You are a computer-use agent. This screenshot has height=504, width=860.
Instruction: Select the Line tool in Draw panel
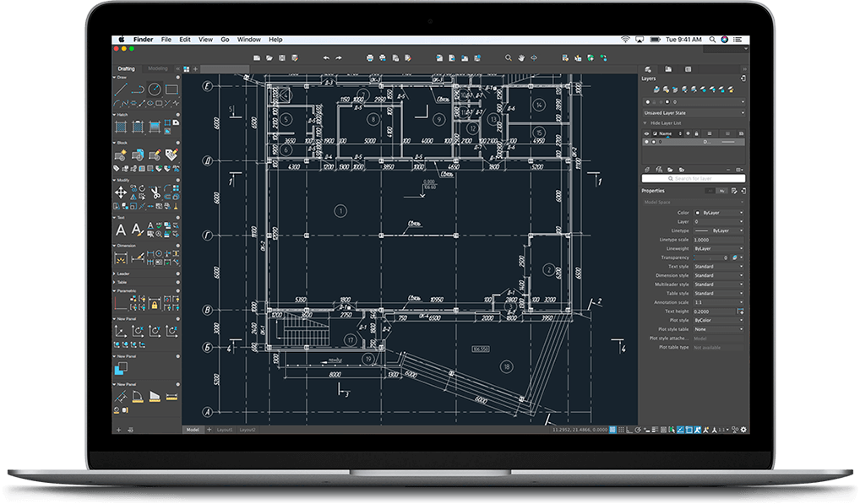point(121,89)
